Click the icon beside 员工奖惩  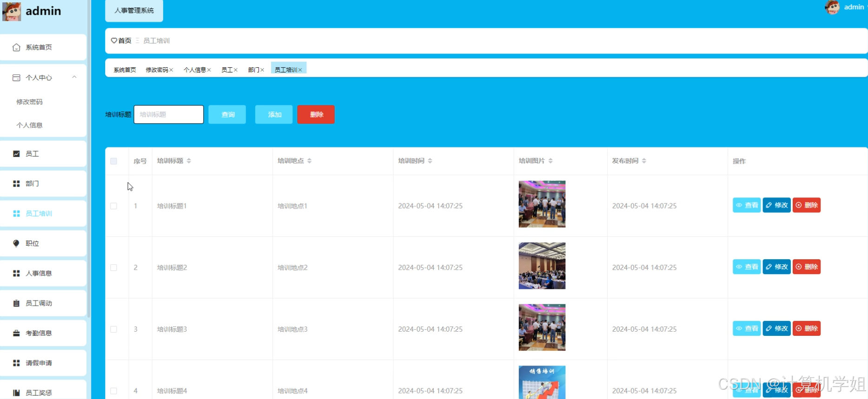click(x=16, y=393)
